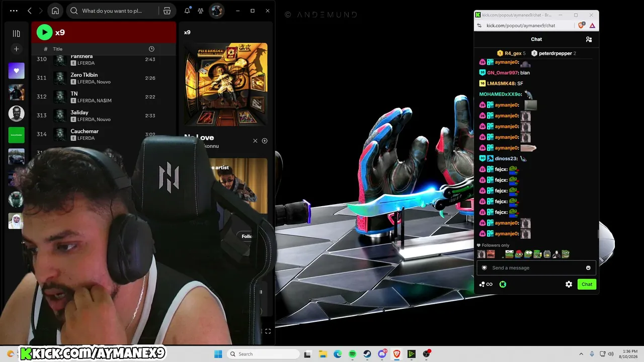Click the kick.com popout address bar URL
The image size is (644, 362).
pos(521,26)
